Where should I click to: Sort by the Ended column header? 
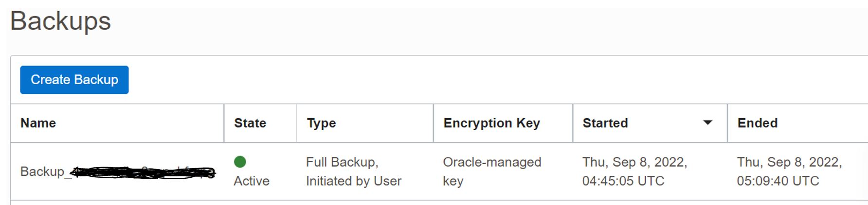tap(758, 123)
